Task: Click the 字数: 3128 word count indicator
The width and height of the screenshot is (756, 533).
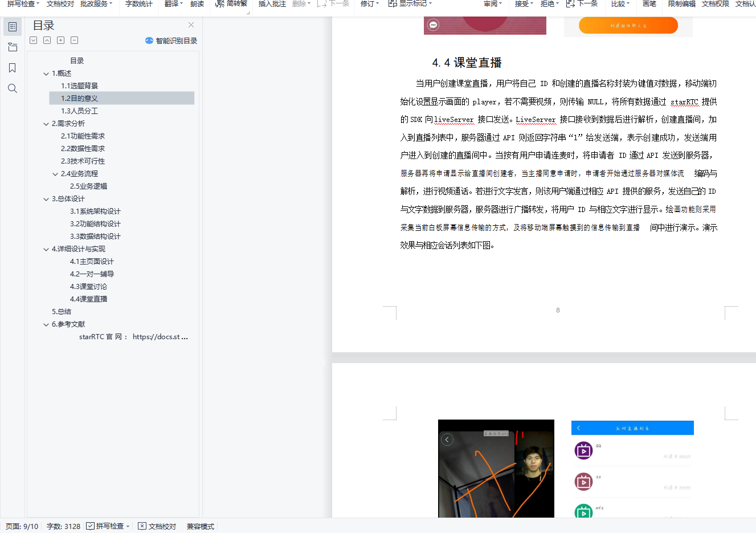Action: tap(63, 526)
